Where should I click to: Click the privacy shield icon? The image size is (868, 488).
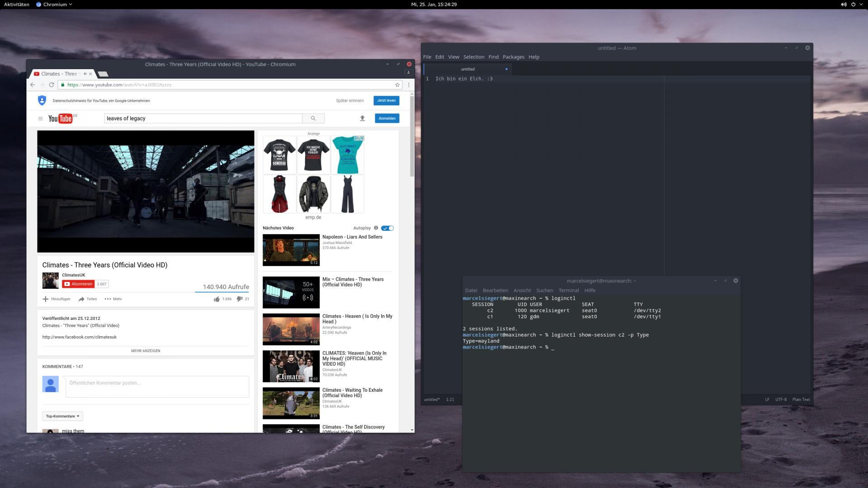click(42, 100)
